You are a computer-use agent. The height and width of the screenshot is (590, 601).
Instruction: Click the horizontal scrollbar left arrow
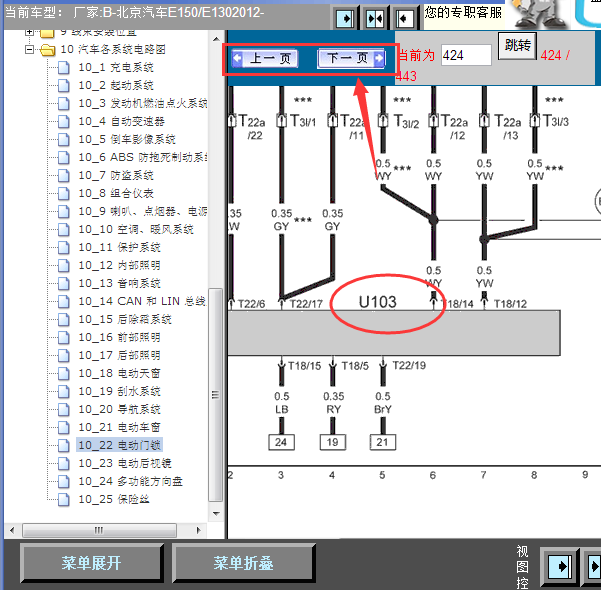(12, 531)
